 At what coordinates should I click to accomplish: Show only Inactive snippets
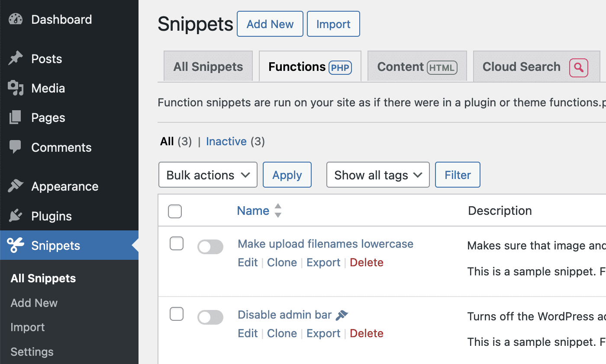click(226, 141)
